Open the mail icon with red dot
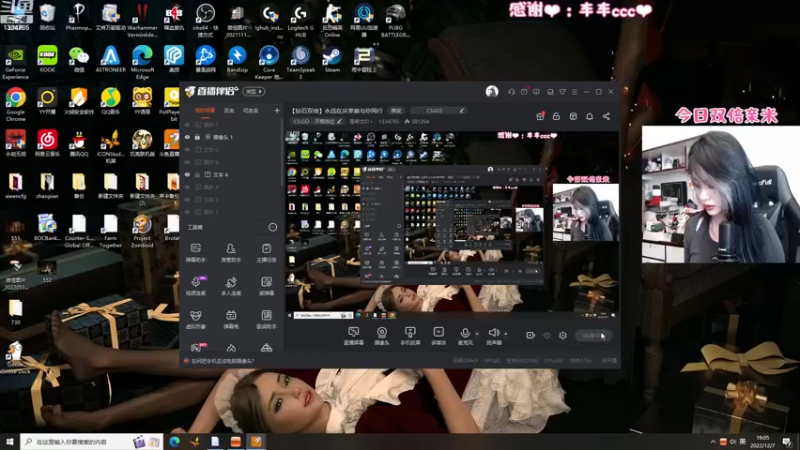The height and width of the screenshot is (450, 800). pos(524,92)
